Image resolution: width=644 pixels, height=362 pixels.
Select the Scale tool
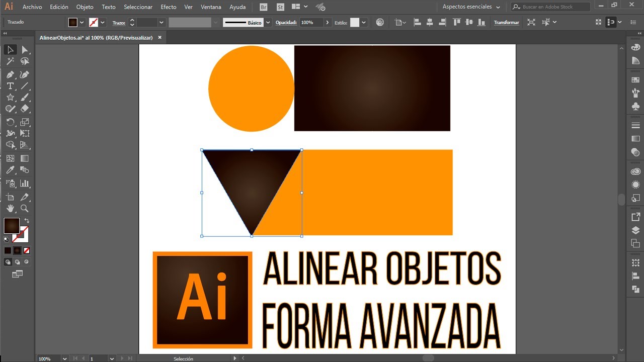coord(25,122)
